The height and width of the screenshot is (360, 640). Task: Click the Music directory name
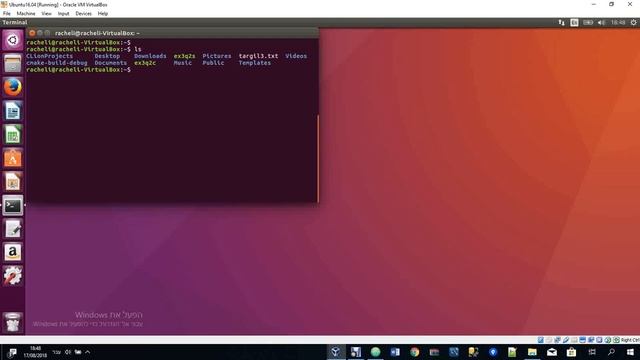[183, 63]
